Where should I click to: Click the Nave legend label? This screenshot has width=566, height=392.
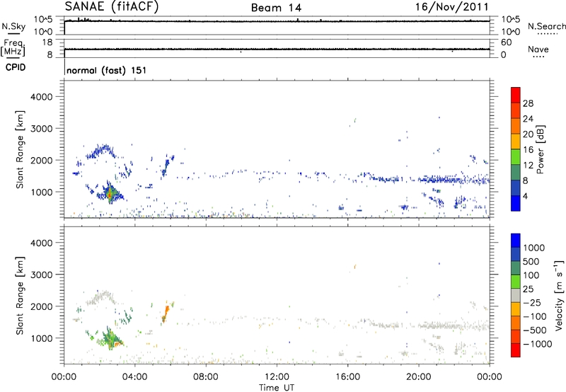point(538,50)
